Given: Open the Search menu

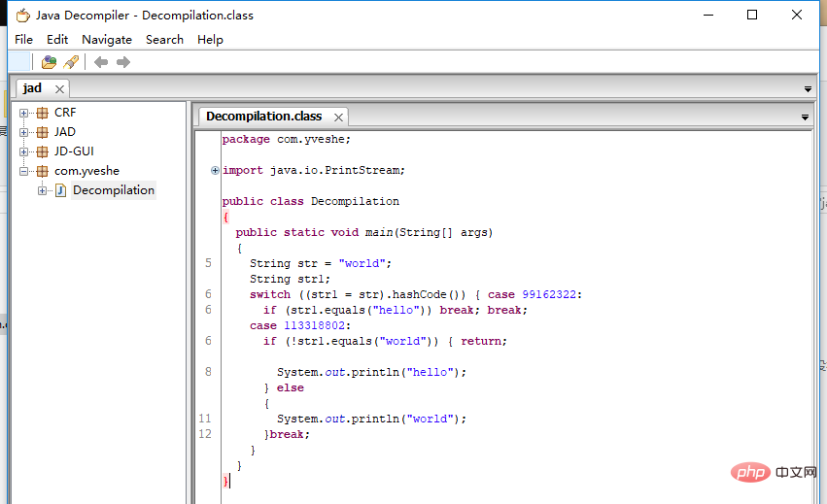Looking at the screenshot, I should pyautogui.click(x=164, y=40).
